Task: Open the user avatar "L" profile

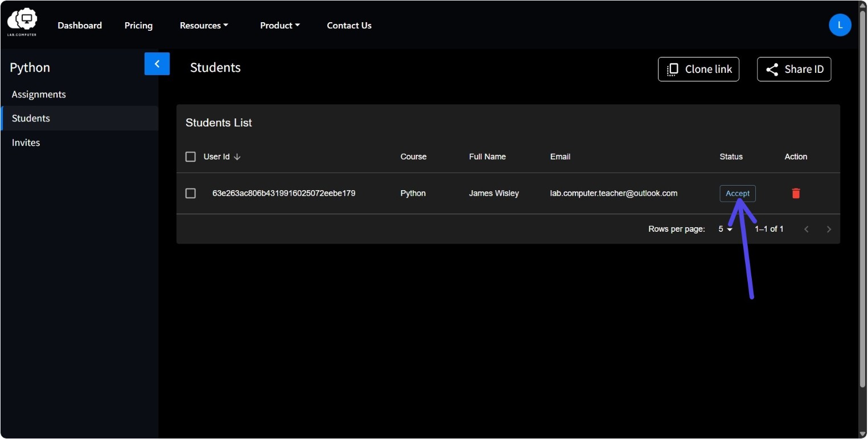Action: click(x=840, y=25)
